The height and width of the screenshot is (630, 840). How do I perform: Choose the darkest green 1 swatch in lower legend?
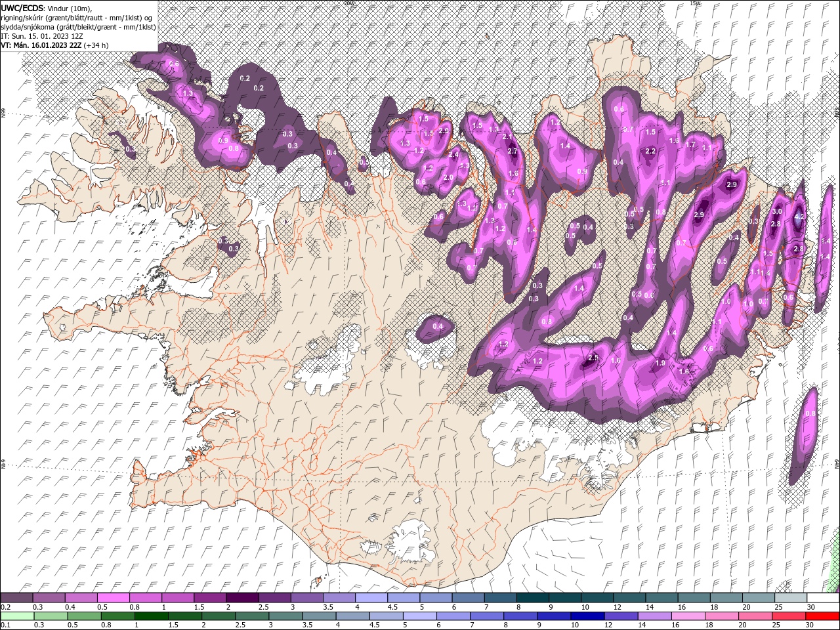click(x=151, y=616)
